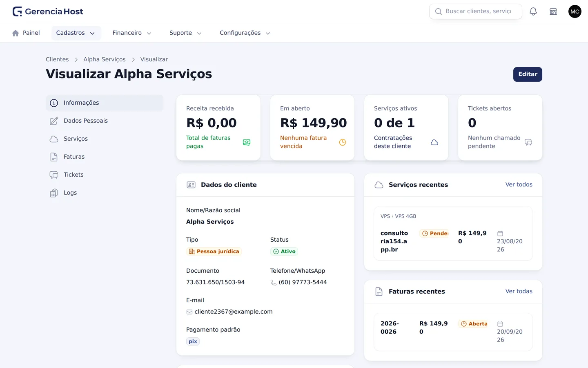Viewport: 588px width, 368px height.
Task: Click the clock icon in Em aberto card
Action: point(343,142)
